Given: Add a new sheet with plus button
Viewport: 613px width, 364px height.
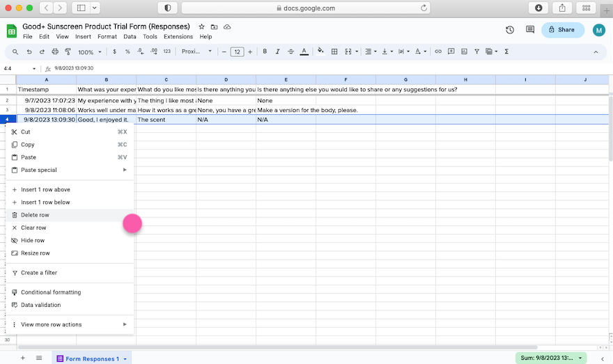Looking at the screenshot, I should point(22,358).
